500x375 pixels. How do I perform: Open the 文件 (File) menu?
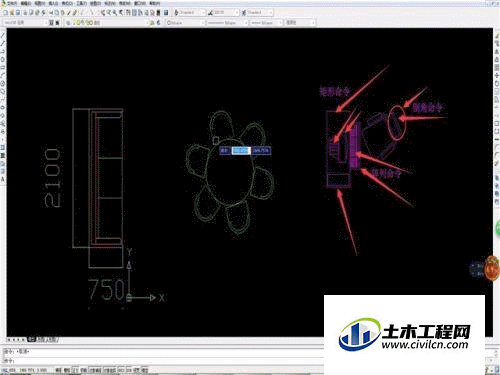tap(12, 3)
